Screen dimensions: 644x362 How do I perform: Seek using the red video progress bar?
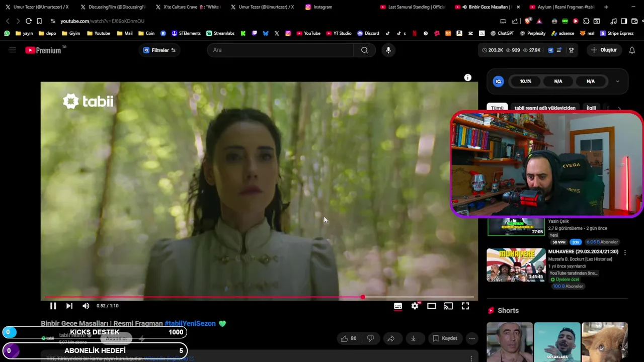coord(259,297)
